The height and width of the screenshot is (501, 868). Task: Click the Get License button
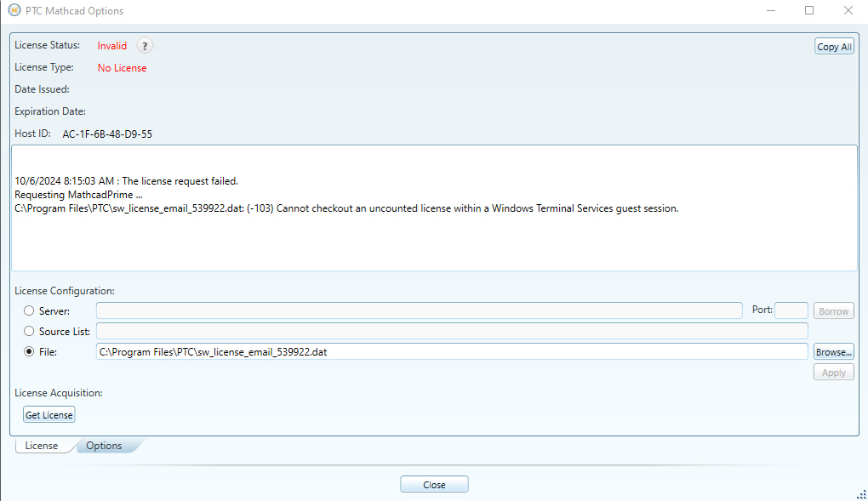pos(49,414)
